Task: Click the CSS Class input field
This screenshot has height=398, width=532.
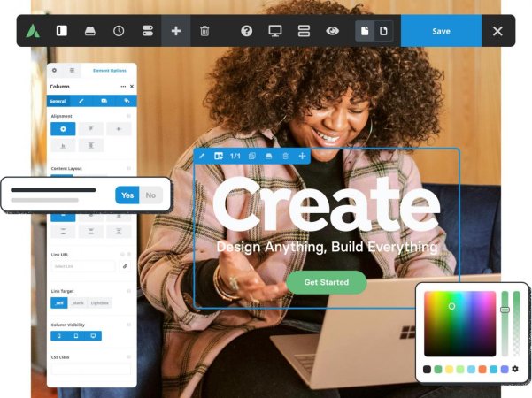Action: (90, 369)
